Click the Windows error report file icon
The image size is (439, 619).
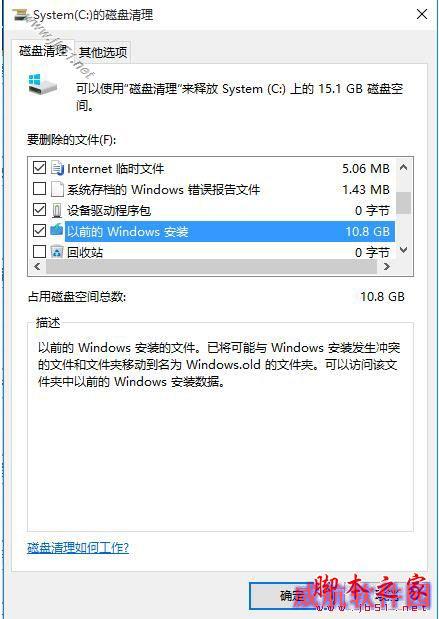(x=57, y=189)
